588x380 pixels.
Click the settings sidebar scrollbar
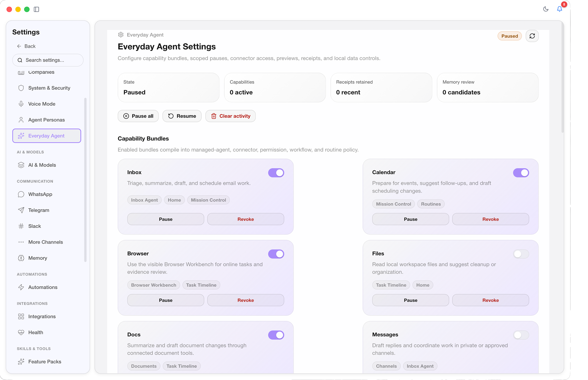pyautogui.click(x=85, y=180)
